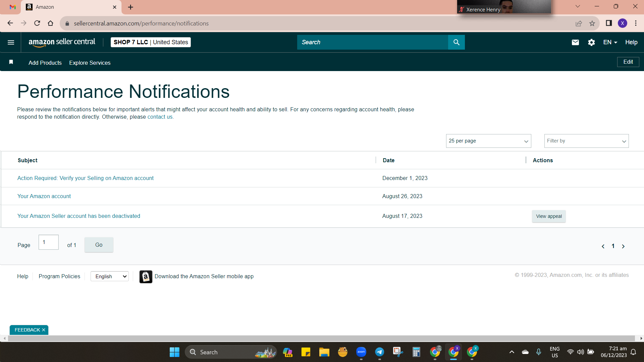The image size is (644, 362).
Task: Close the FEEDBACK tab with X
Action: pos(44,330)
